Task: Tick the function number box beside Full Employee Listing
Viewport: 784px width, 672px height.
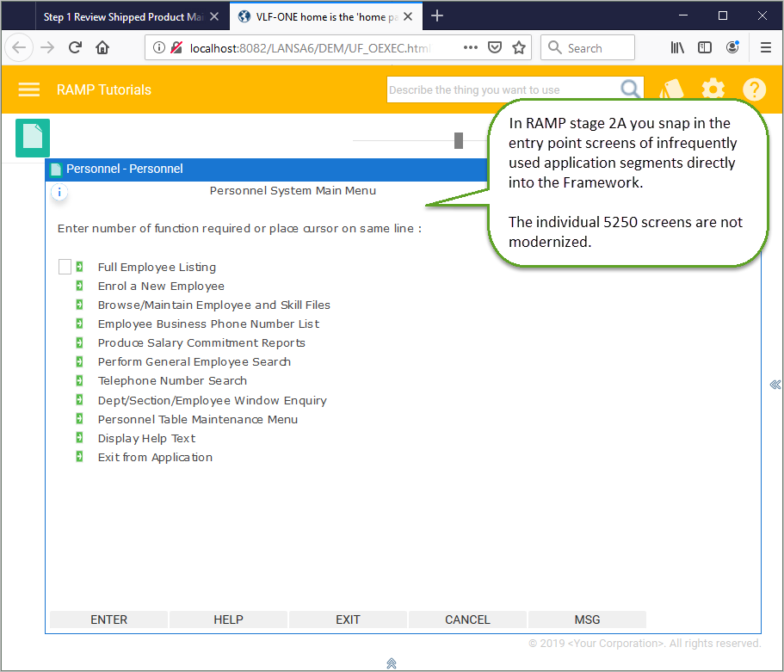Action: [x=65, y=267]
